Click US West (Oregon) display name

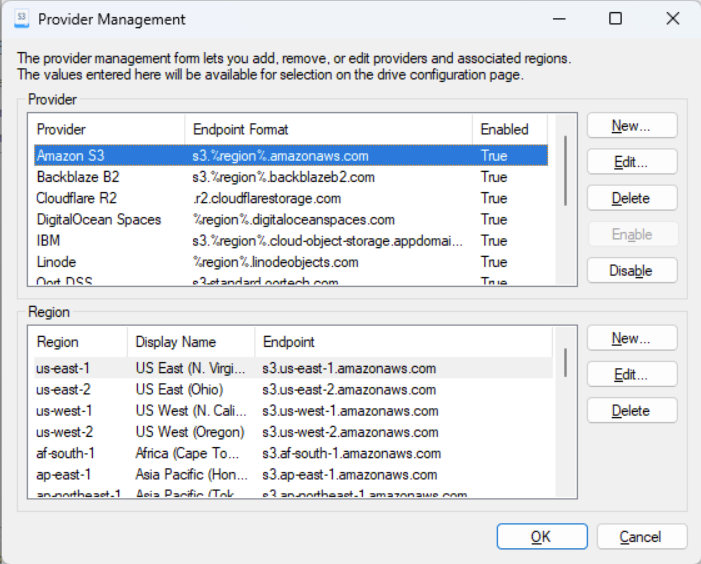pos(190,432)
